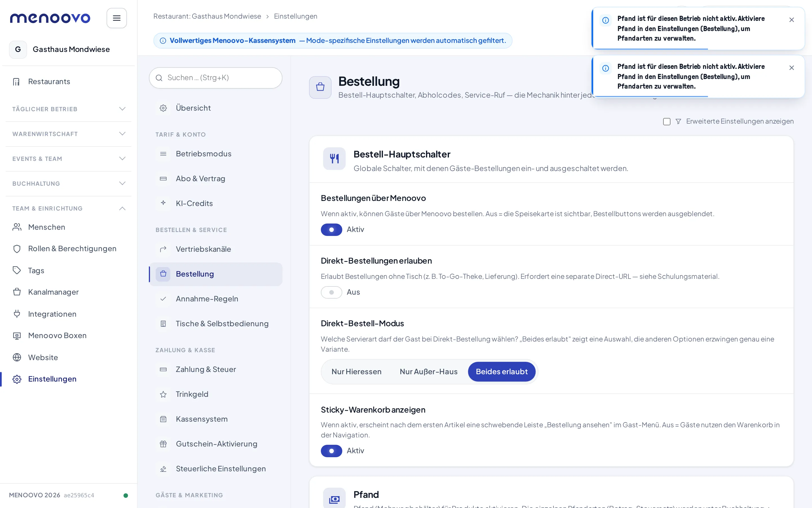Open Gutschein-Aktivierung via the gift icon
Image resolution: width=812 pixels, height=508 pixels.
coord(163,444)
